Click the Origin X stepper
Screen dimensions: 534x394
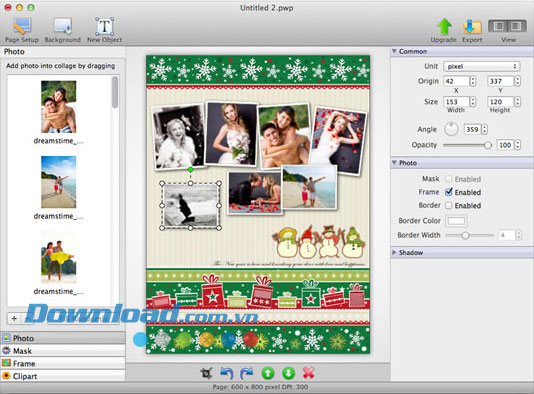[473, 81]
